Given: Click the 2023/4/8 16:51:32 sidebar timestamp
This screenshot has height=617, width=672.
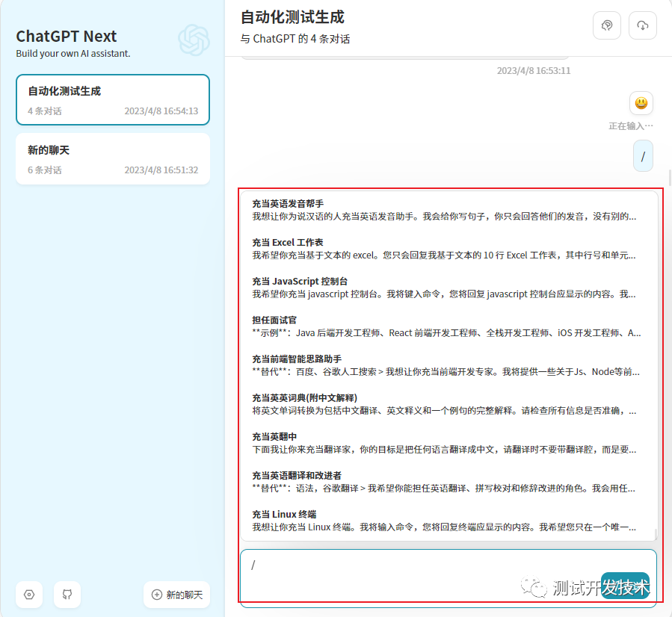Looking at the screenshot, I should pos(161,170).
